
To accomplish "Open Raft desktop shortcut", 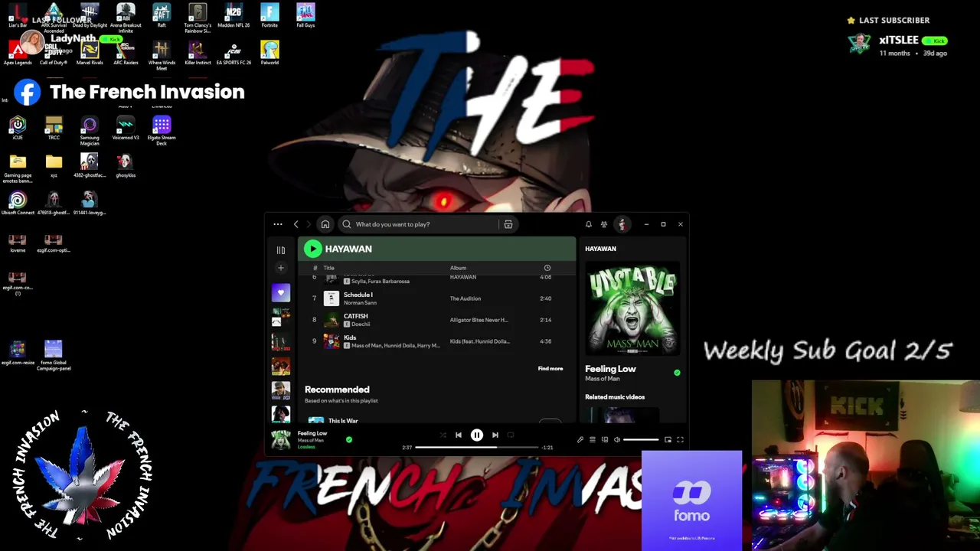I will 162,15.
